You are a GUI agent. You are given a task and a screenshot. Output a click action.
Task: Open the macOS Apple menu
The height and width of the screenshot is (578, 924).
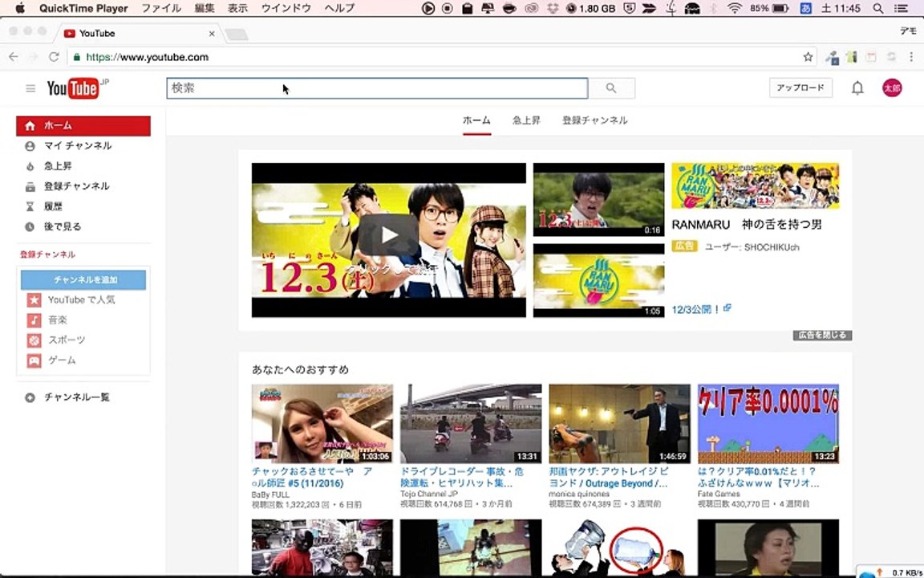20,8
